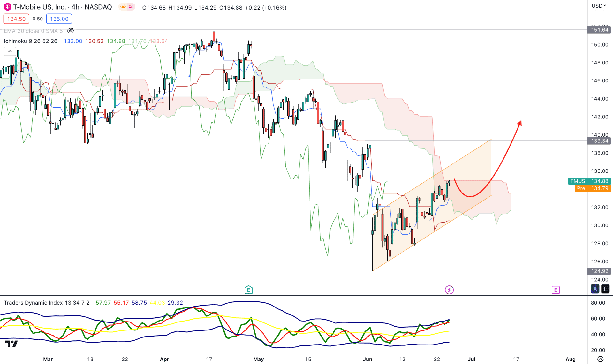
Task: Click the T-Mobile logo icon
Action: 8,7
